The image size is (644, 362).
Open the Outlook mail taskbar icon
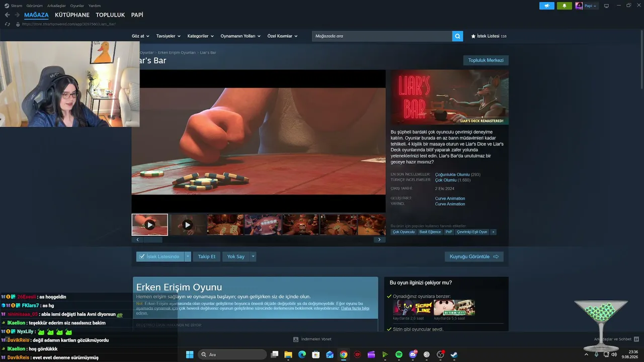tap(330, 354)
